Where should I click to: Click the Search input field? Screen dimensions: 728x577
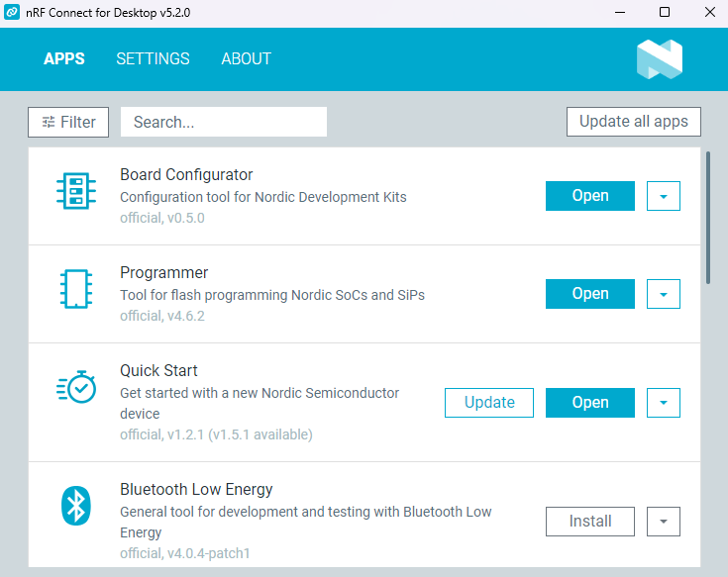click(223, 123)
